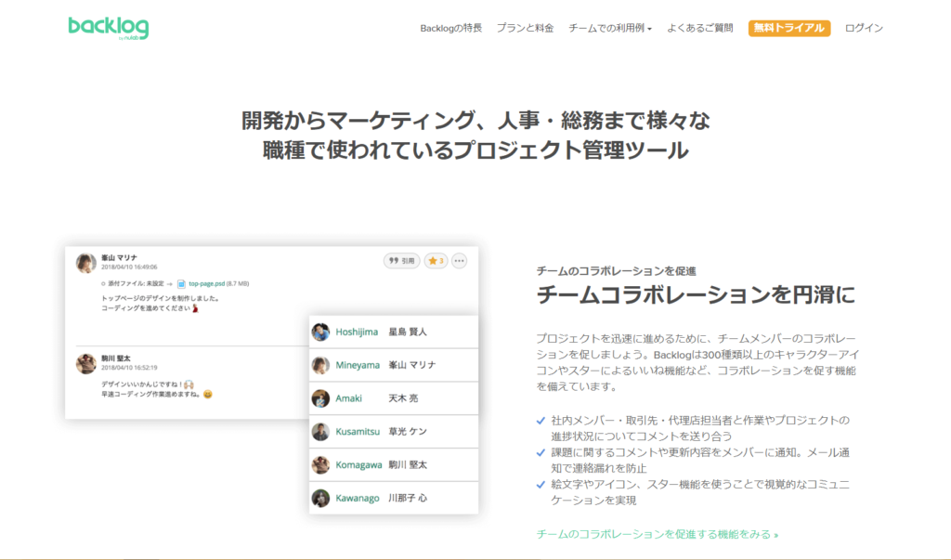
Task: Click the Hoshijima avatar icon
Action: click(320, 332)
